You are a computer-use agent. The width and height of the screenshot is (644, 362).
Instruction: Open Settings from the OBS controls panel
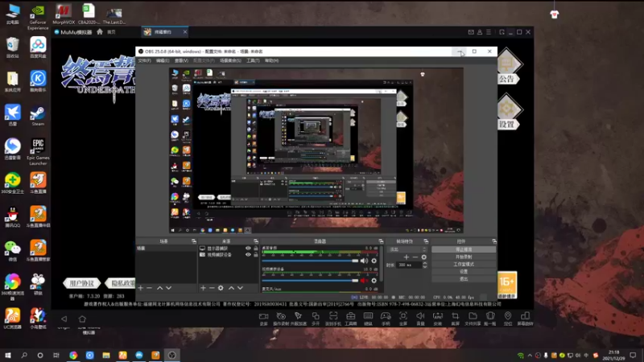(x=464, y=272)
